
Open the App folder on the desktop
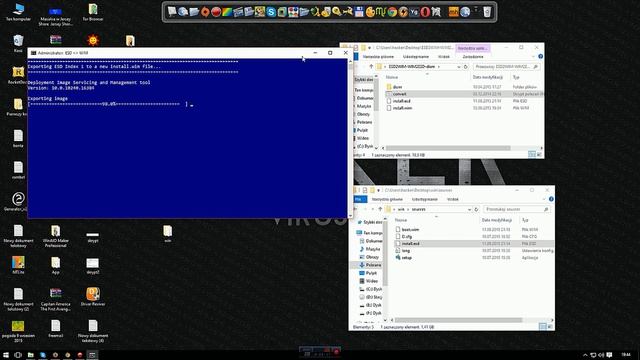tap(56, 265)
